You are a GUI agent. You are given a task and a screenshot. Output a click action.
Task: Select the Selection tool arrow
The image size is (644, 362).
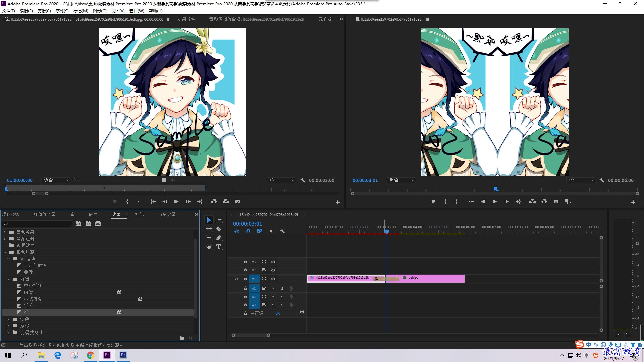(x=209, y=220)
